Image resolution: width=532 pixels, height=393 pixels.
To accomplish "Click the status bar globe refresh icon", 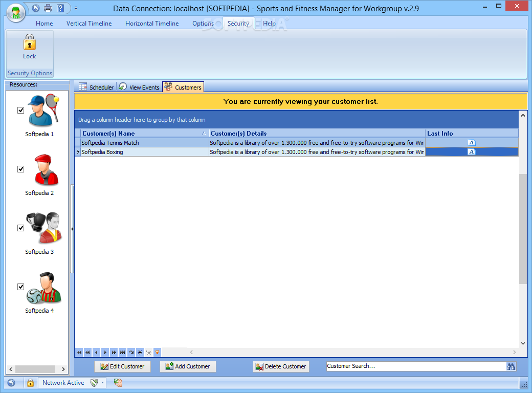I will [11, 383].
